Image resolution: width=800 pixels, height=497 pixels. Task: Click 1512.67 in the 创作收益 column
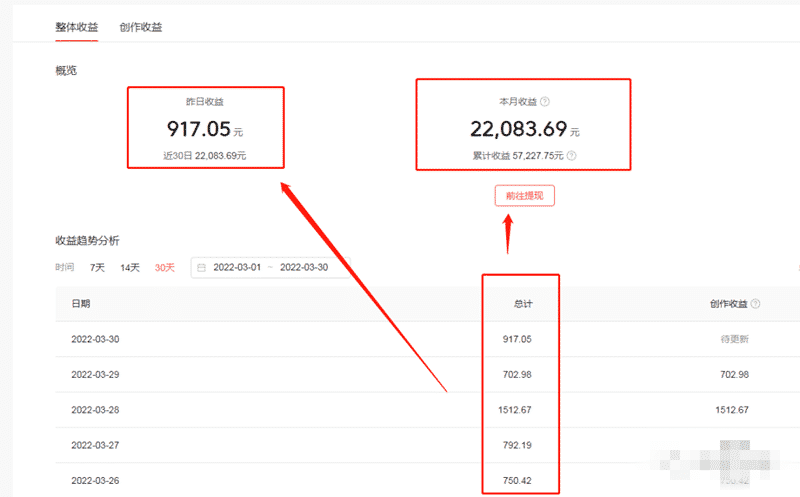click(732, 410)
